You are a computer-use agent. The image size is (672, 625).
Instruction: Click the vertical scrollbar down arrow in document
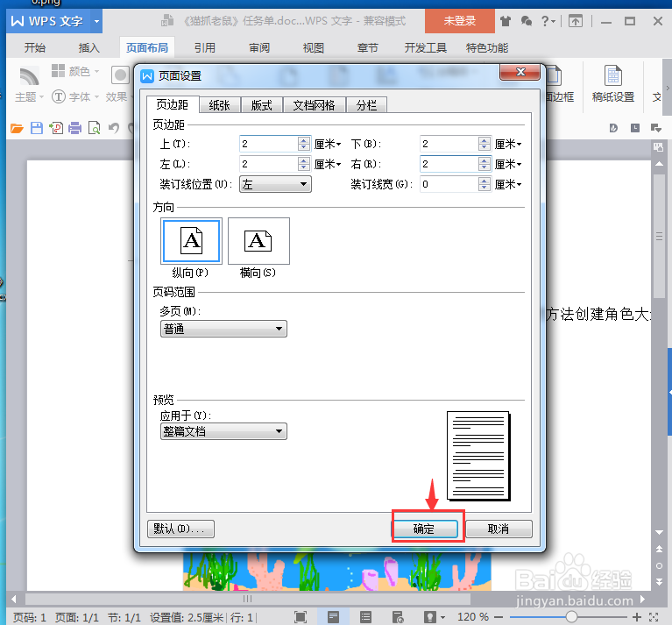click(659, 532)
